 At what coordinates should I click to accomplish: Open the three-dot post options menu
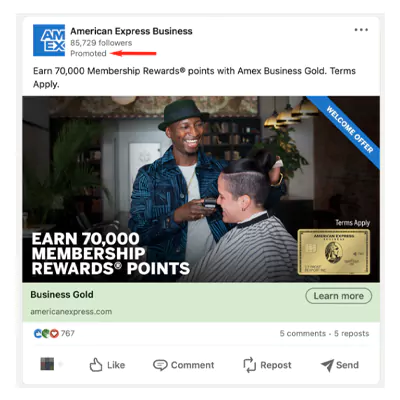(361, 30)
